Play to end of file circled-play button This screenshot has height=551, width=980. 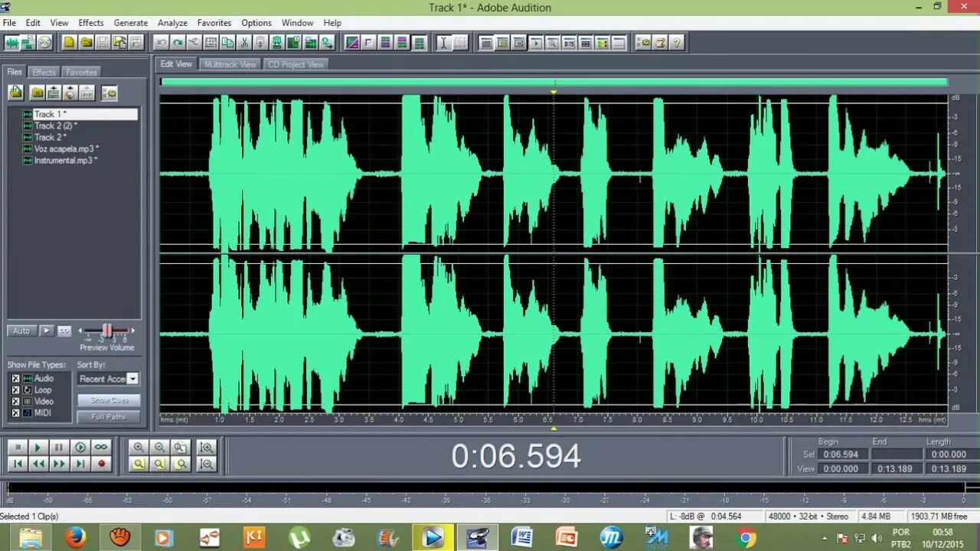tap(80, 447)
